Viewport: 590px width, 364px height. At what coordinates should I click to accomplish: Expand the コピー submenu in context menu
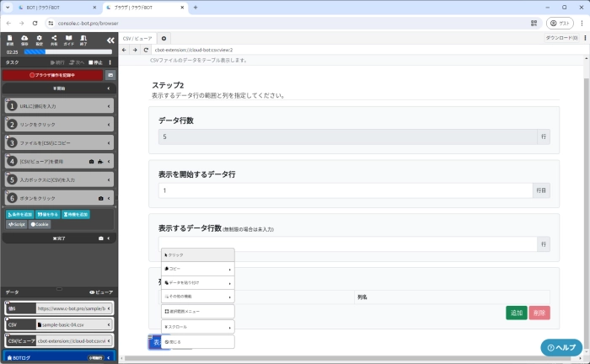point(197,269)
